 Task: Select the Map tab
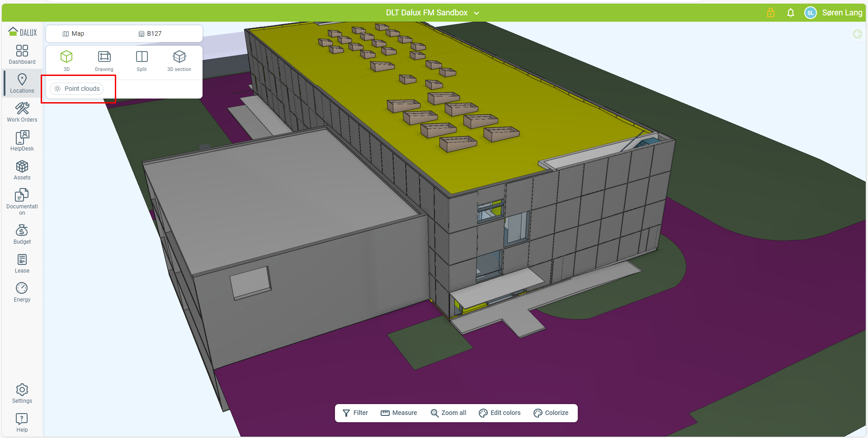73,33
